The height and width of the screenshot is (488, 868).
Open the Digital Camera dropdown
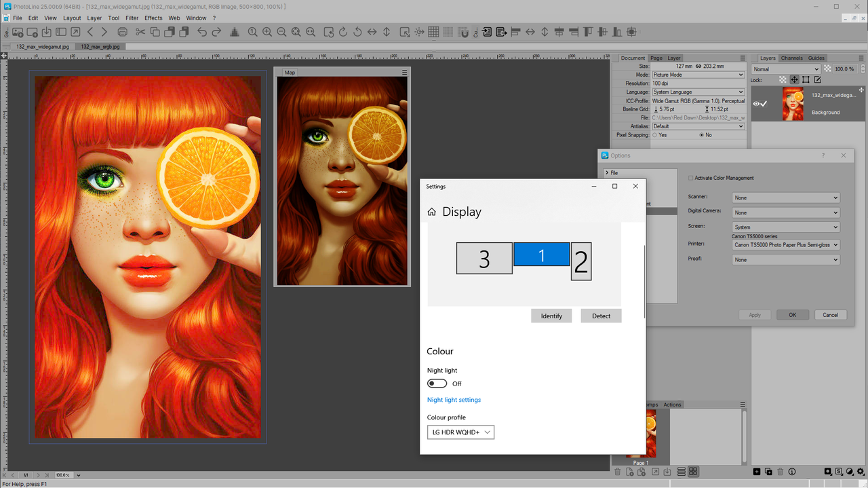click(x=786, y=212)
